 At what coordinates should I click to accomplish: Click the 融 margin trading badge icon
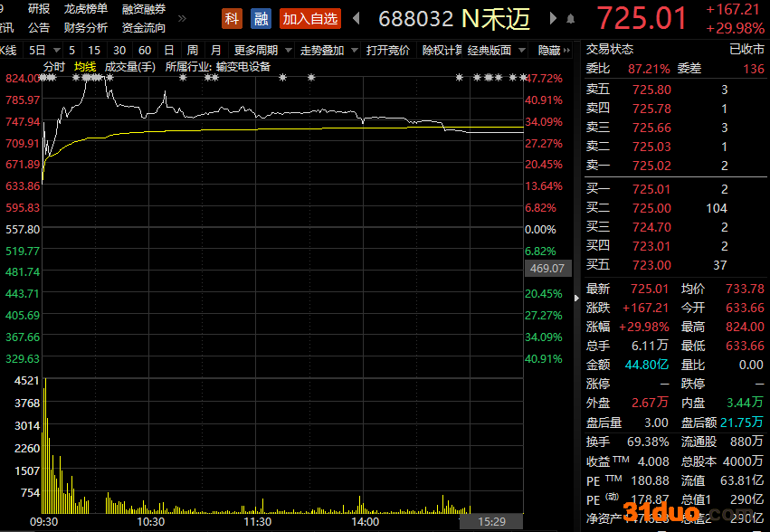pyautogui.click(x=261, y=18)
